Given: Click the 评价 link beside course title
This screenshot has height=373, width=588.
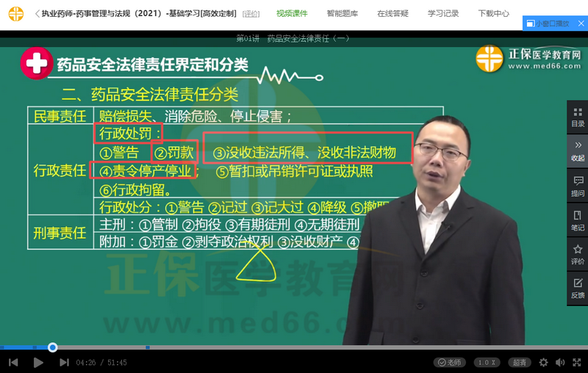Looking at the screenshot, I should [x=251, y=14].
